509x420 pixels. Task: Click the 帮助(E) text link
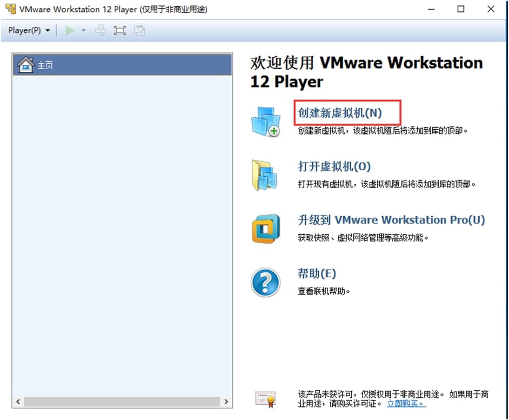point(316,274)
